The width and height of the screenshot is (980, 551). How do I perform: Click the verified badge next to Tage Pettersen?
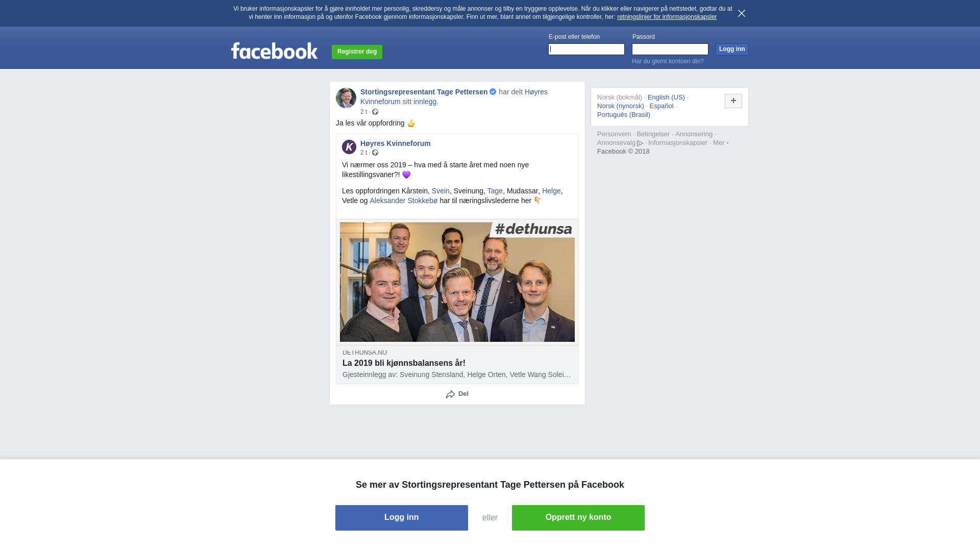[x=493, y=92]
